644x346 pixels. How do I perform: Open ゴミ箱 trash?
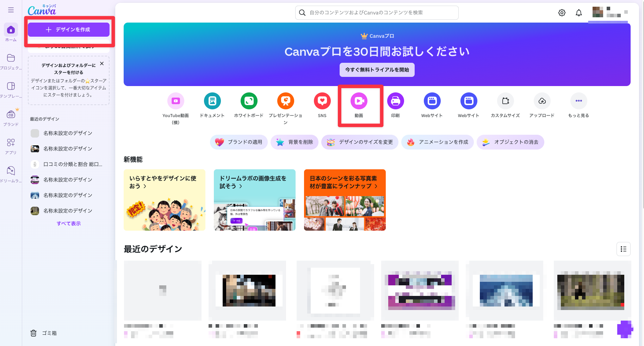point(44,333)
